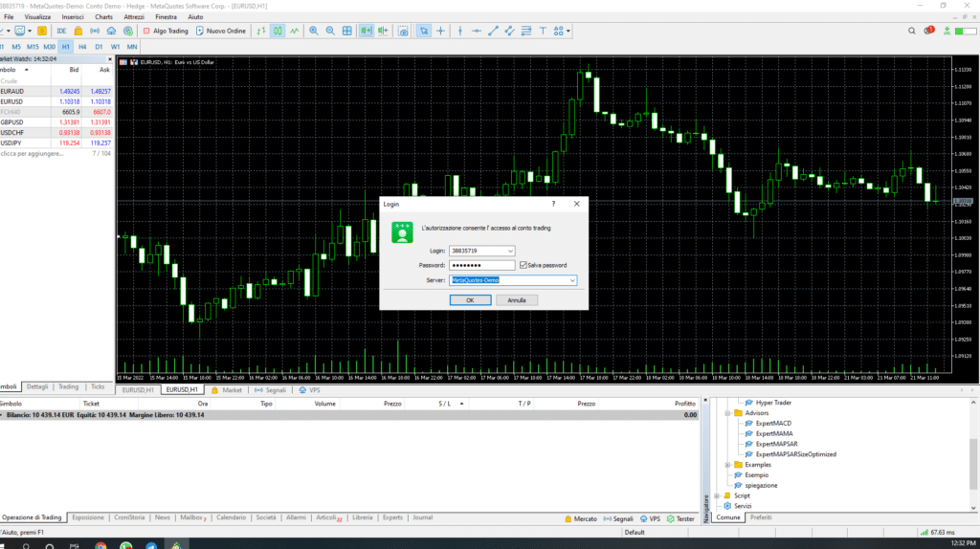
Task: Switch timeframe to M15
Action: click(x=33, y=47)
